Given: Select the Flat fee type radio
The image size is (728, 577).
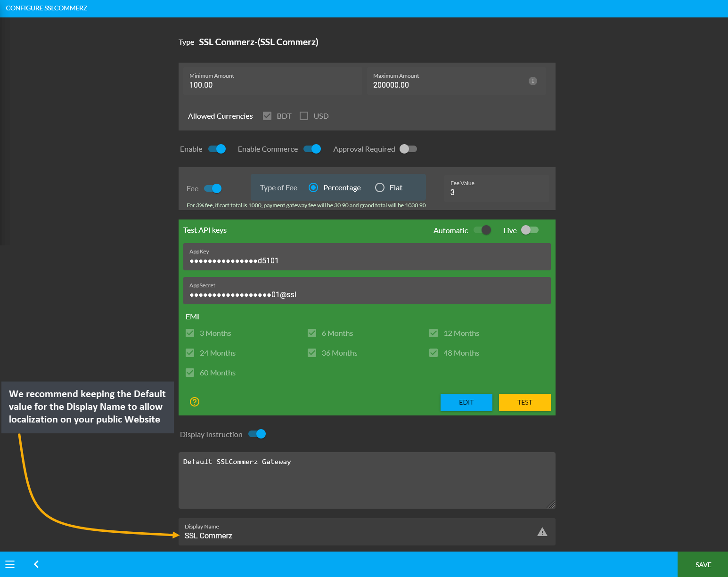Looking at the screenshot, I should click(x=380, y=187).
